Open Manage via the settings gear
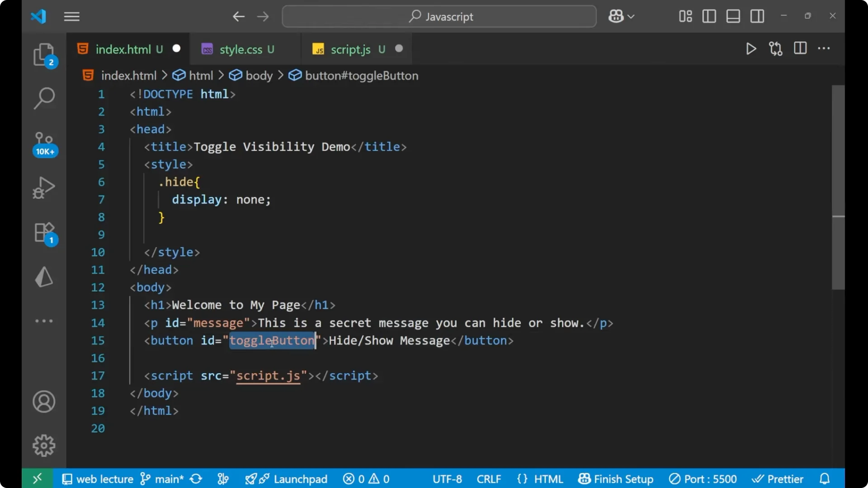This screenshot has width=868, height=488. click(44, 445)
